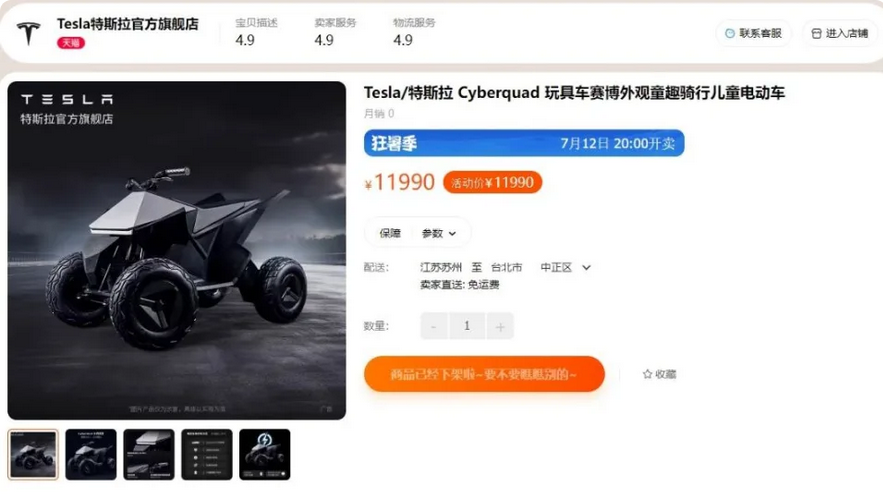Screen dimensions: 883x497
Task: Expand the 参数 parameters dropdown
Action: (x=439, y=233)
